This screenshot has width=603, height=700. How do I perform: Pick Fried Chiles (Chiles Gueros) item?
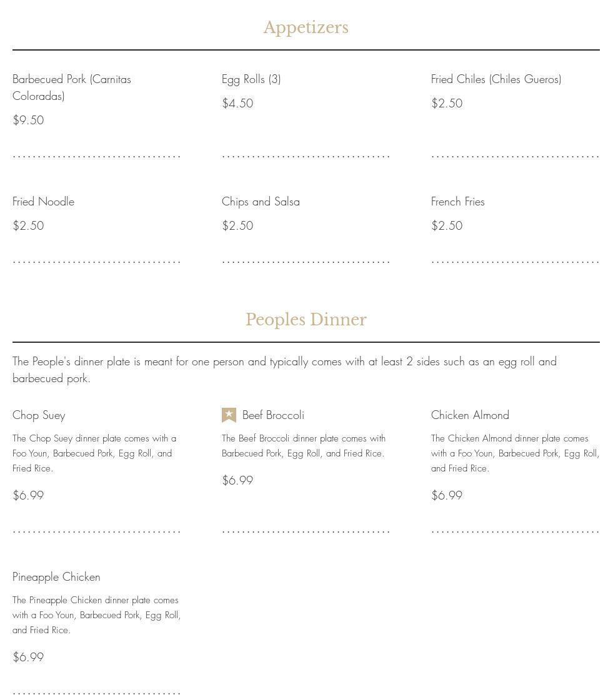pyautogui.click(x=496, y=79)
